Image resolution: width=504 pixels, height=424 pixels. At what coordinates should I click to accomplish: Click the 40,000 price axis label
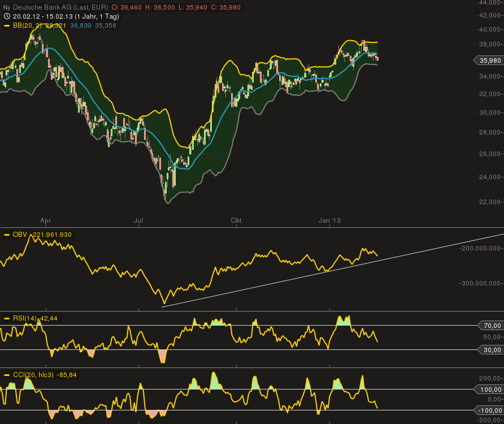click(x=490, y=29)
